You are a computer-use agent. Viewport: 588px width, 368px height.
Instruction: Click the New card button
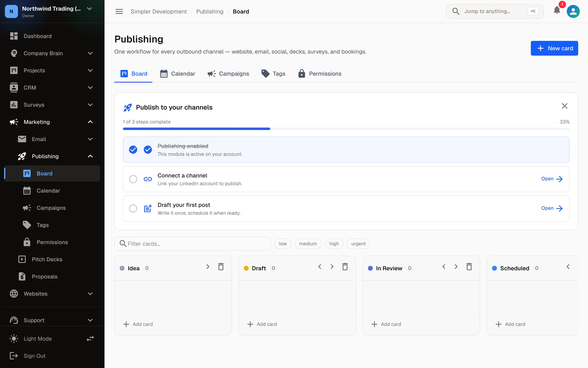(x=554, y=48)
